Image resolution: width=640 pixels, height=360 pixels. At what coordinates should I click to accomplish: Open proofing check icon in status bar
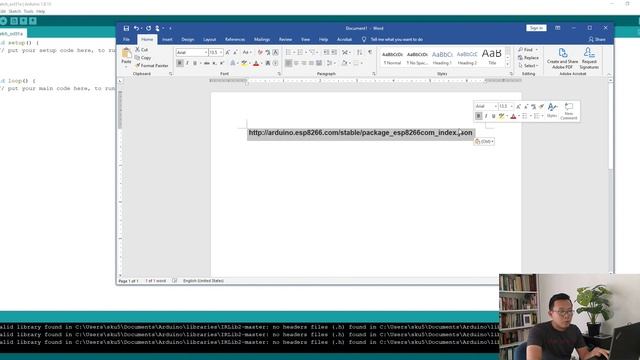coord(175,281)
